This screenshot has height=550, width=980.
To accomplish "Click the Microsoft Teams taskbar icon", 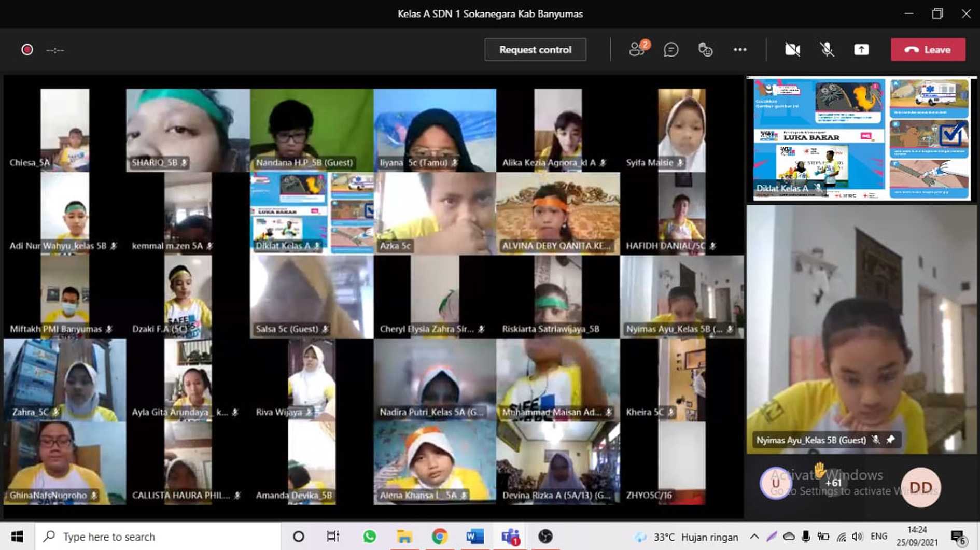I will coord(510,537).
